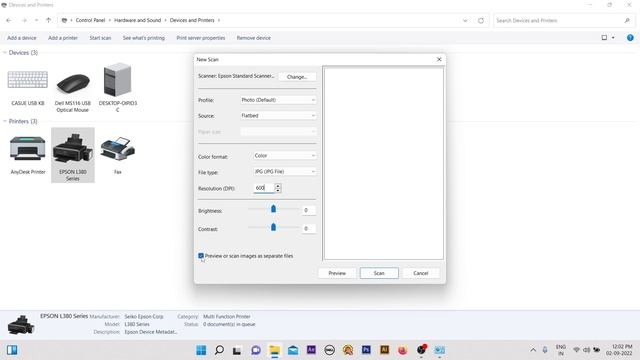Open the address bar history dropdown
This screenshot has width=640, height=360.
(465, 20)
